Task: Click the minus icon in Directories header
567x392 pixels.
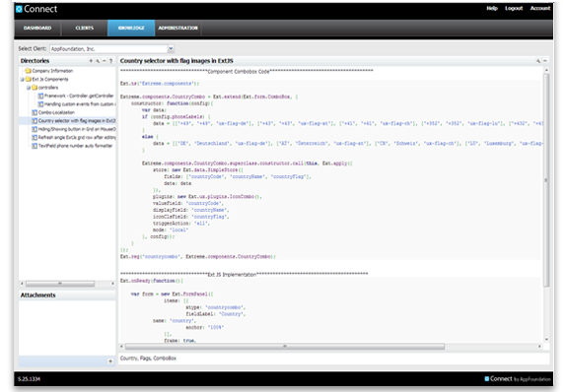Action: pyautogui.click(x=105, y=61)
